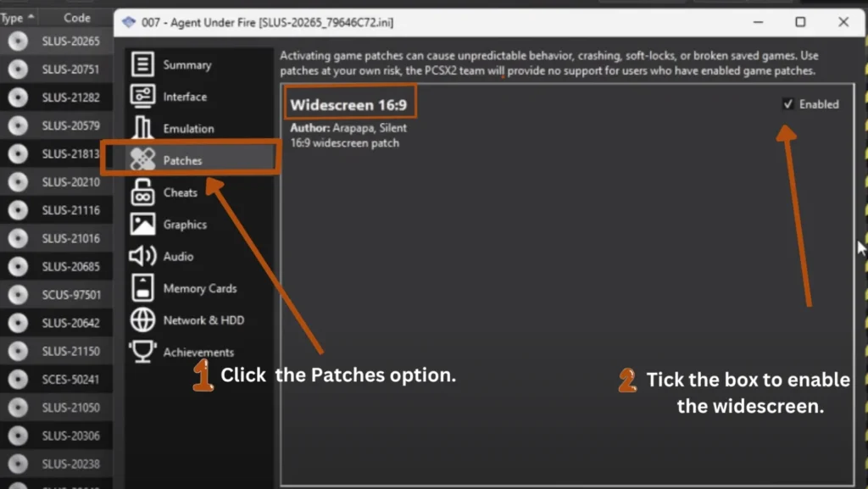Switch to the Cheats tab label

tap(180, 192)
